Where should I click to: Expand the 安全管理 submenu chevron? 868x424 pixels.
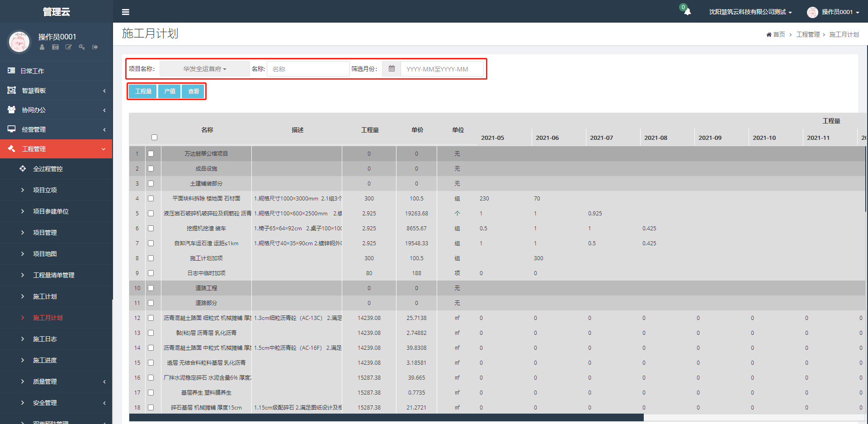click(104, 403)
